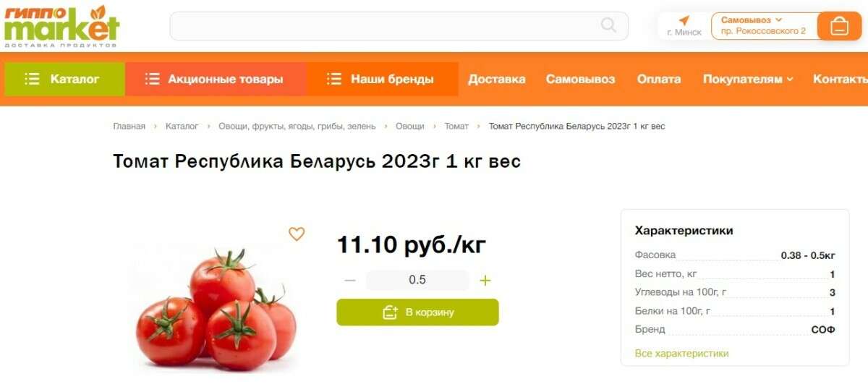Expand the Покупателям dropdown menu

(748, 79)
